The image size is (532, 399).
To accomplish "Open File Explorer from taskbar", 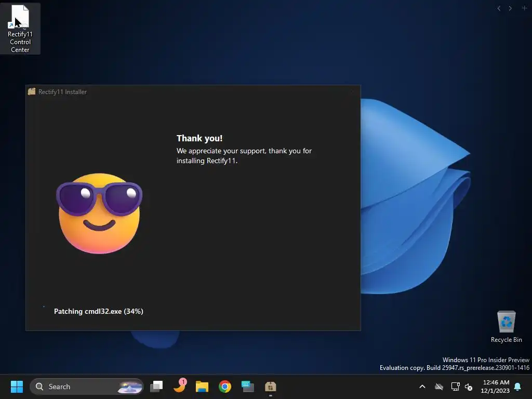I will [x=202, y=387].
